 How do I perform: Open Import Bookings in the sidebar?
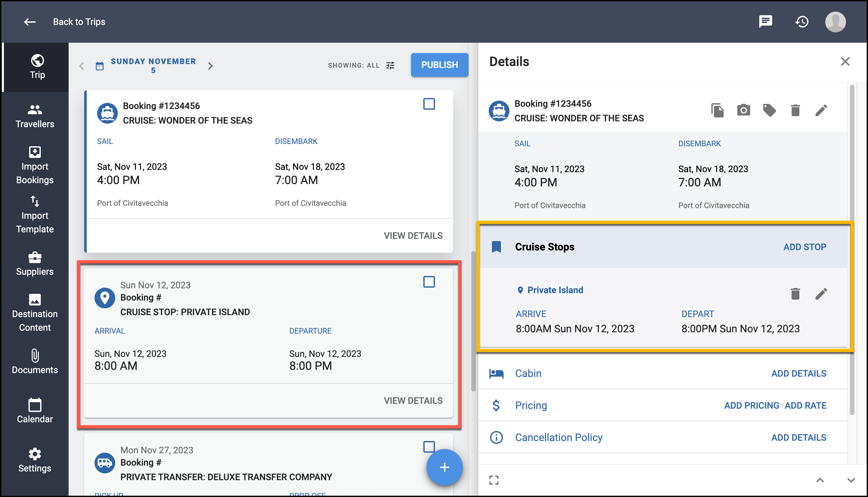tap(35, 165)
